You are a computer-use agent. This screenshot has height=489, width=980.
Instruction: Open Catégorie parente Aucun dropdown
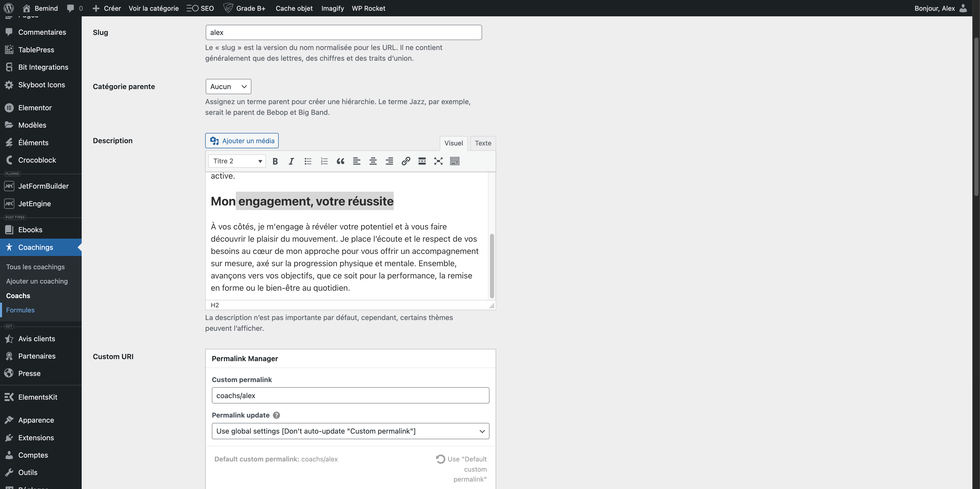coord(228,86)
